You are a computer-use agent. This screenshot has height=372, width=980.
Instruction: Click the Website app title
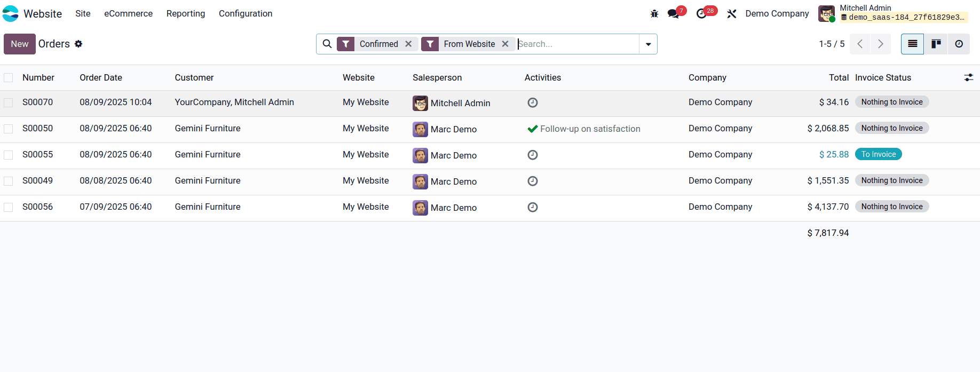(x=43, y=13)
